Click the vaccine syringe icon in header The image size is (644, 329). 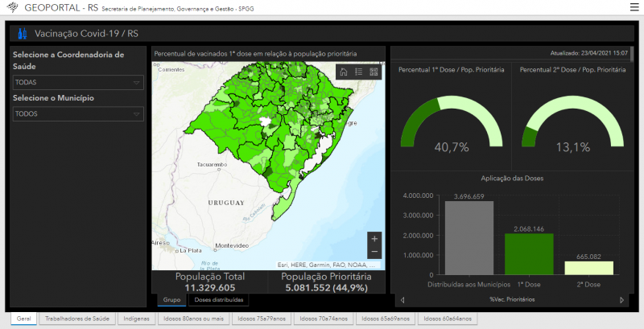(x=23, y=34)
